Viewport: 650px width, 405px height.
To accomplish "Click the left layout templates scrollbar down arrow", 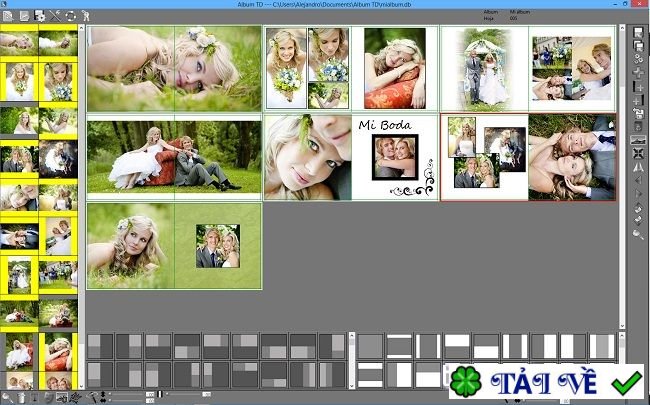I will (x=352, y=386).
